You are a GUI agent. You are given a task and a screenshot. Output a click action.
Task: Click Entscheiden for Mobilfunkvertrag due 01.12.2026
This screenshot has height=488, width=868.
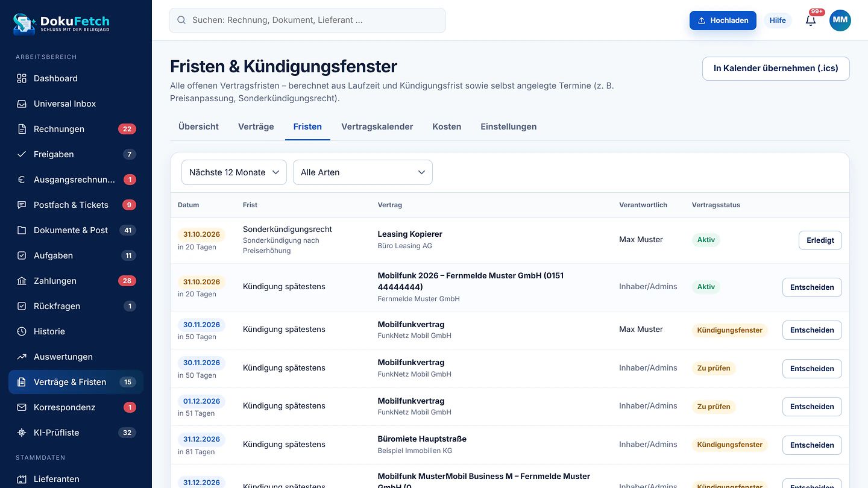[812, 407]
